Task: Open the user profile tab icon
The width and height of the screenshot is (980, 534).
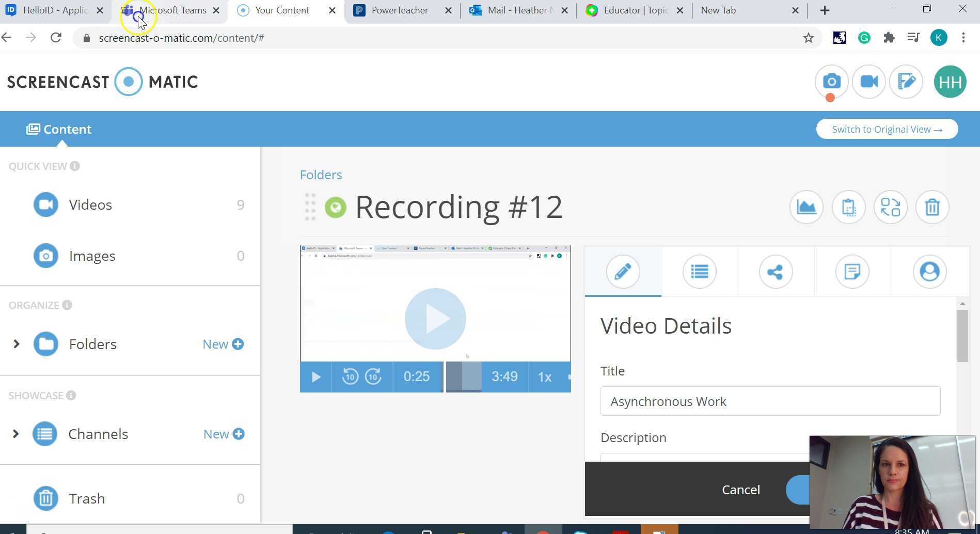Action: 929,272
